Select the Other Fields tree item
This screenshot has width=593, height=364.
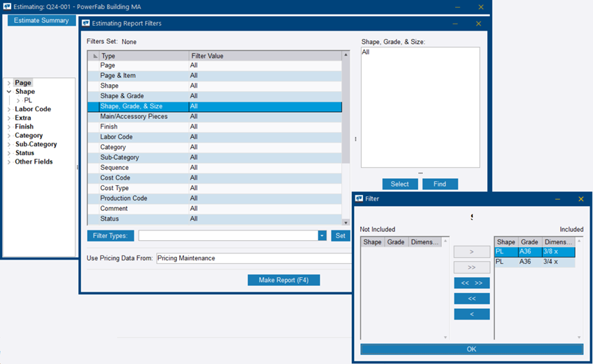point(33,162)
